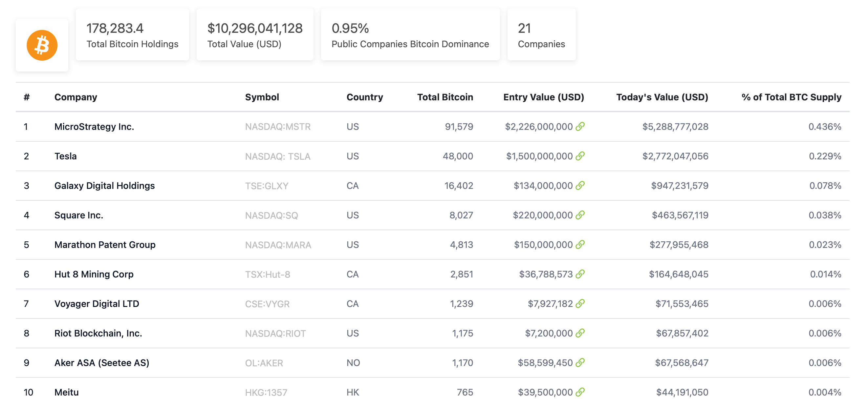Viewport: 868px width, 406px height.
Task: Open Aker ASA (Seetee AS) company name
Action: [102, 363]
